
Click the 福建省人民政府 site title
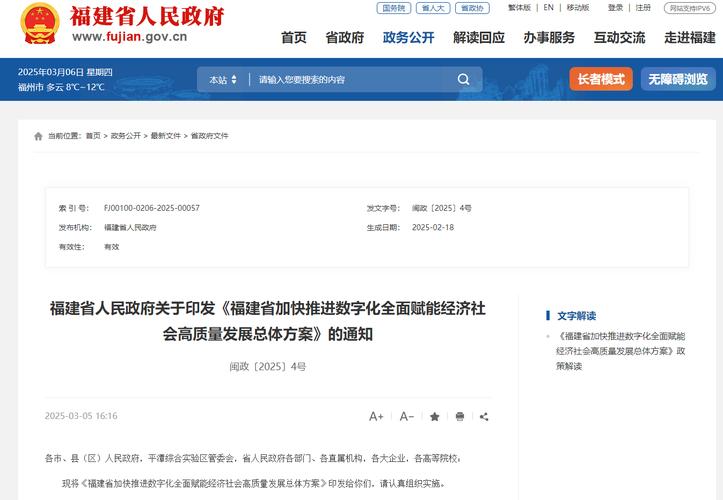(x=147, y=16)
